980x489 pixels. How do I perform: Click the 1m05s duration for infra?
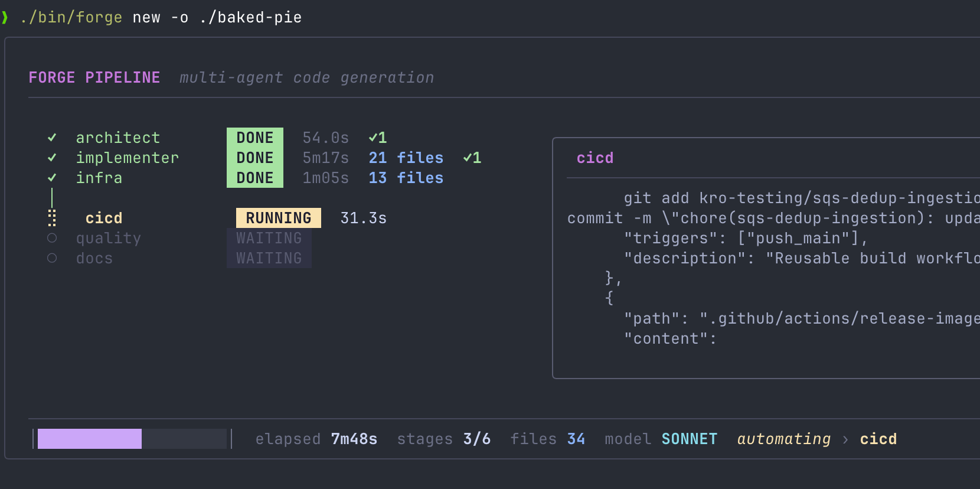click(326, 178)
